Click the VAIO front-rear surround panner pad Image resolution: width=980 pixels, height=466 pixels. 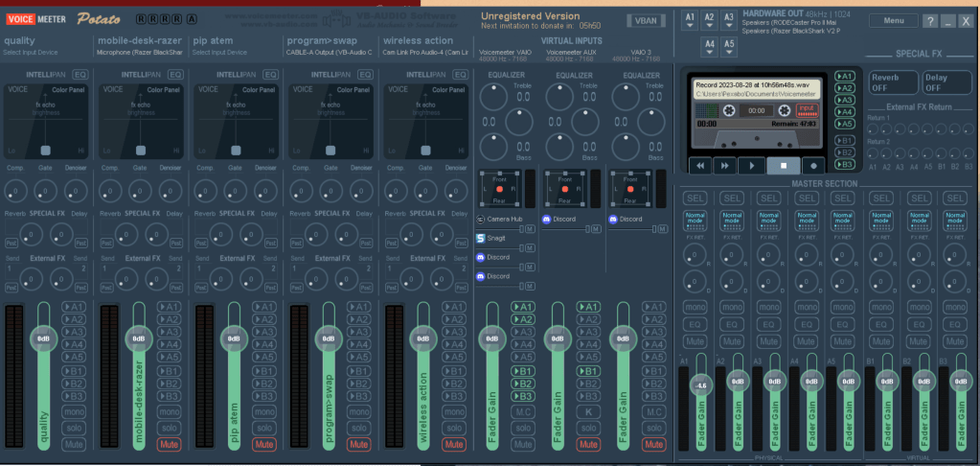[499, 189]
